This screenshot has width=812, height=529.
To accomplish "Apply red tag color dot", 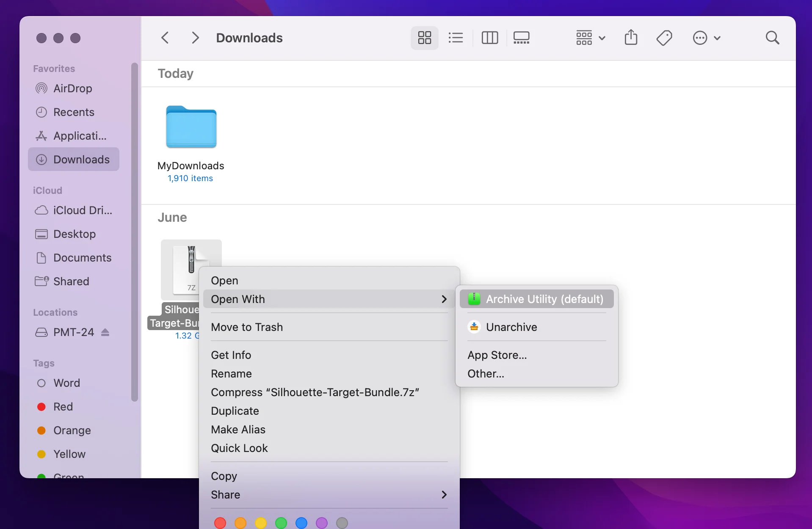I will [x=220, y=523].
